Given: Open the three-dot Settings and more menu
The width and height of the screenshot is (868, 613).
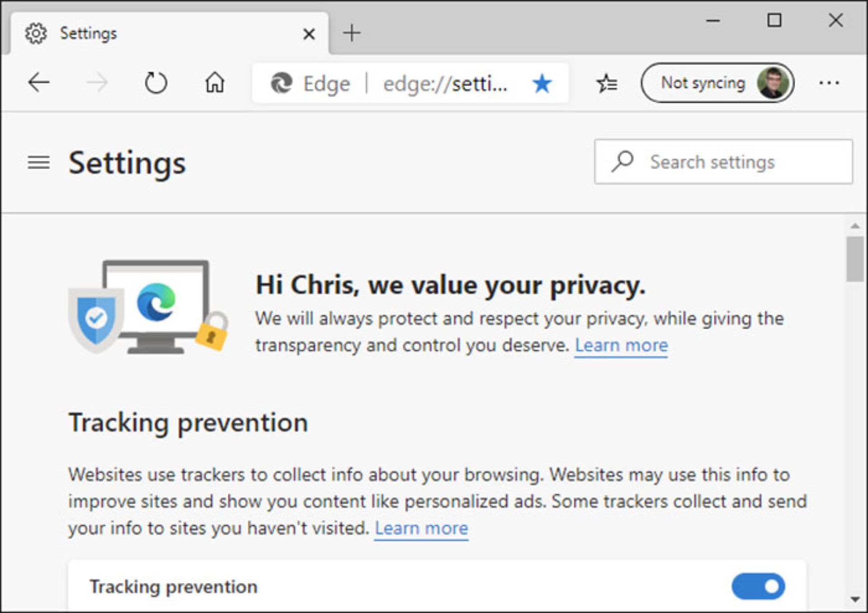Looking at the screenshot, I should 829,83.
